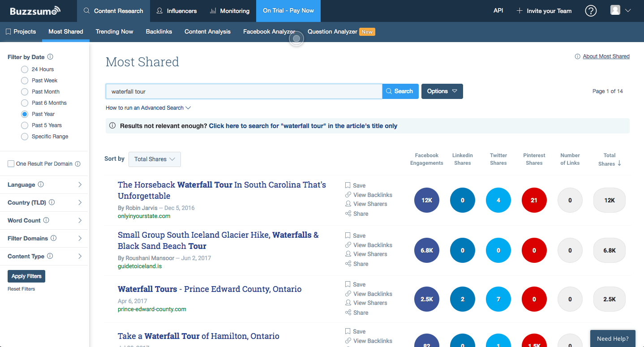Open the Projects tab
Image resolution: width=644 pixels, height=347 pixels.
click(21, 32)
